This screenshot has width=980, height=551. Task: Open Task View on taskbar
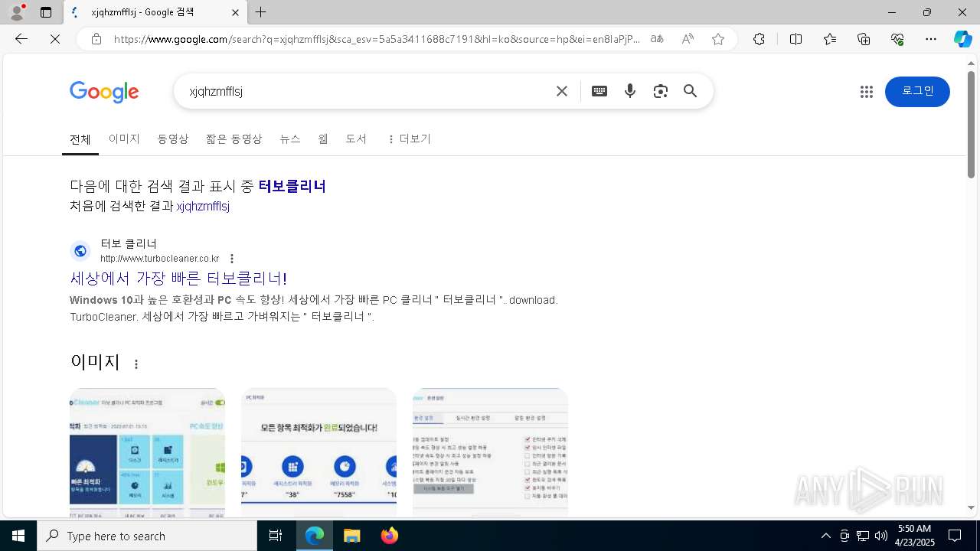pyautogui.click(x=276, y=536)
